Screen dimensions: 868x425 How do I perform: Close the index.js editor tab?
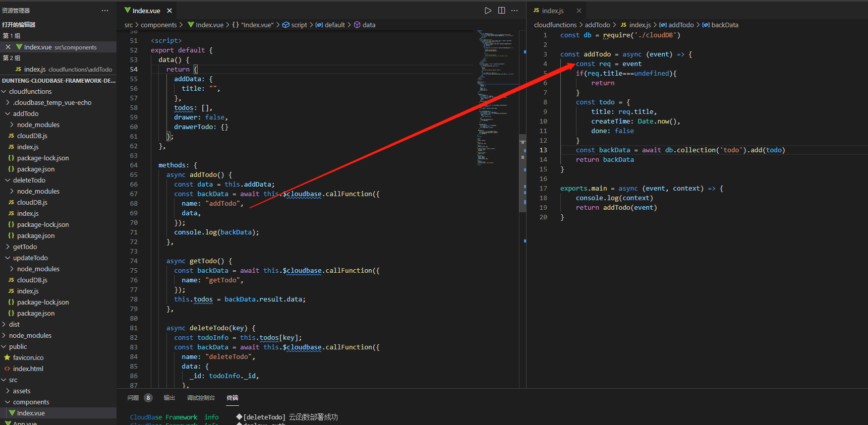point(579,11)
